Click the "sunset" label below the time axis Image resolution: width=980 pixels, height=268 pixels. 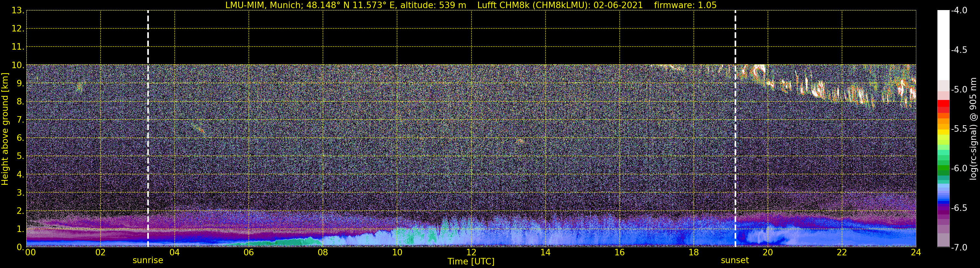click(x=735, y=261)
